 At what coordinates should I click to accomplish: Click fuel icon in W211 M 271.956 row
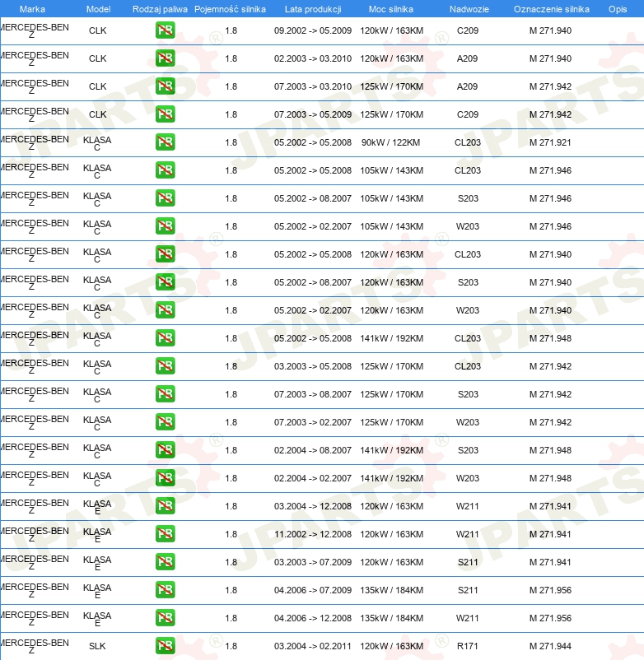click(x=165, y=618)
